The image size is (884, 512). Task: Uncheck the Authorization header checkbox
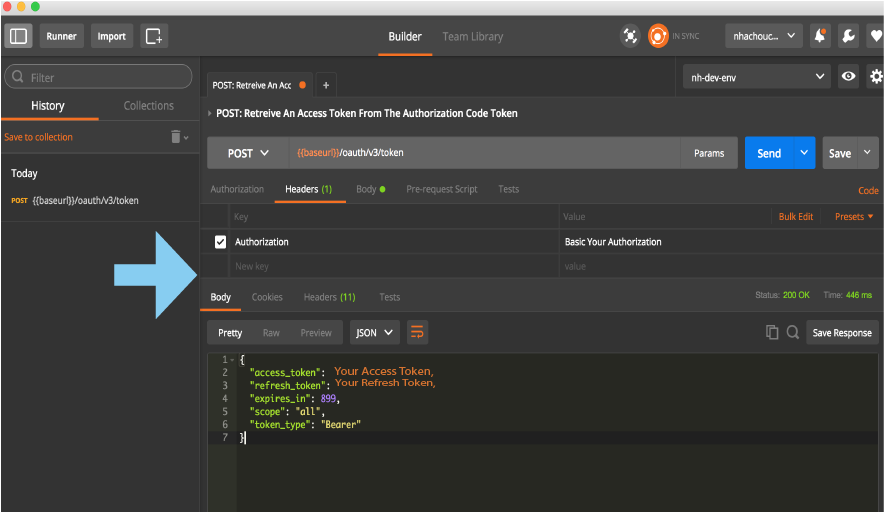point(221,242)
